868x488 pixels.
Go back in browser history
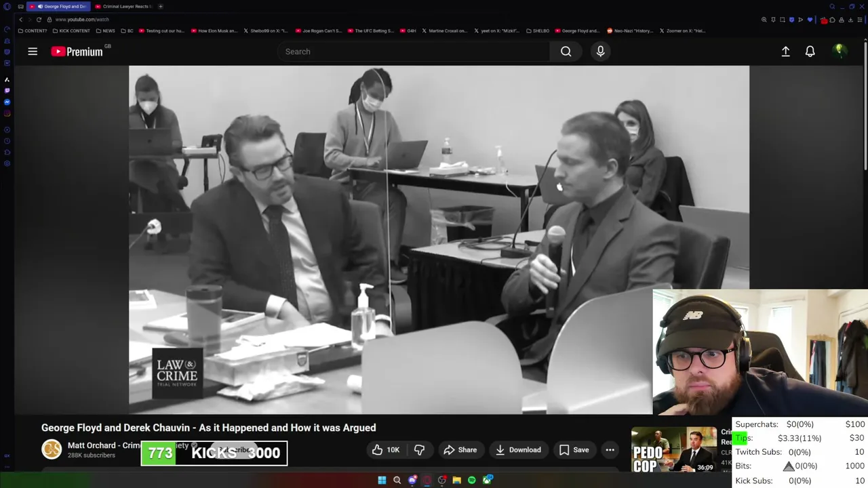tap(20, 20)
